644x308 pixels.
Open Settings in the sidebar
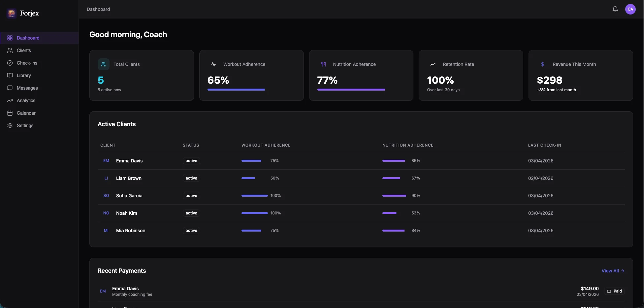[25, 126]
